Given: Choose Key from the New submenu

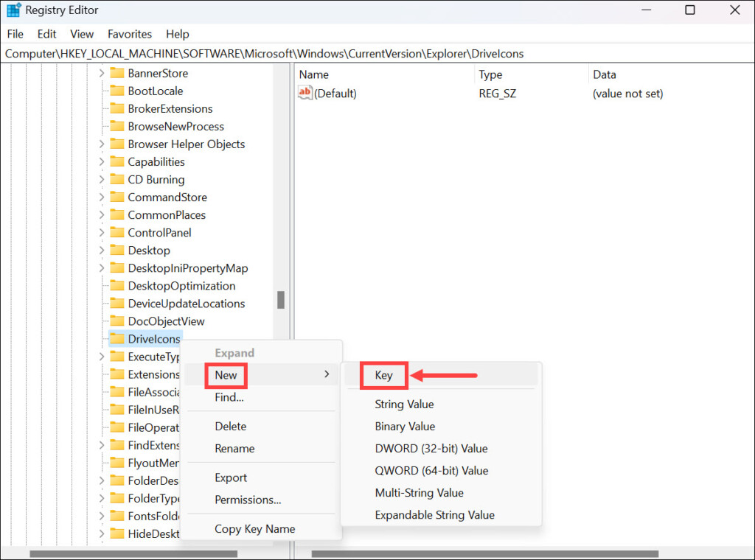Looking at the screenshot, I should 383,375.
